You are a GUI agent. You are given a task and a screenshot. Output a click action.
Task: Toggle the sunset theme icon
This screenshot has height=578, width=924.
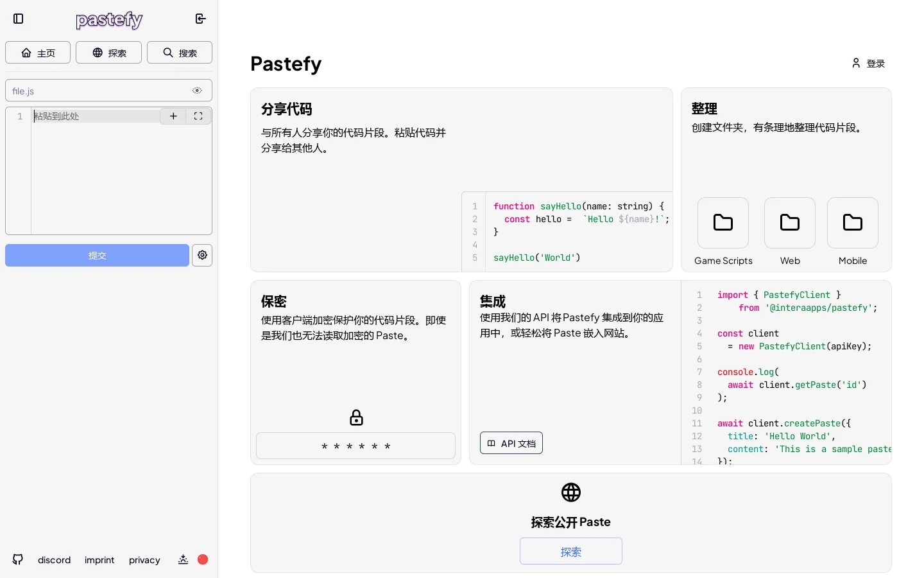[183, 559]
